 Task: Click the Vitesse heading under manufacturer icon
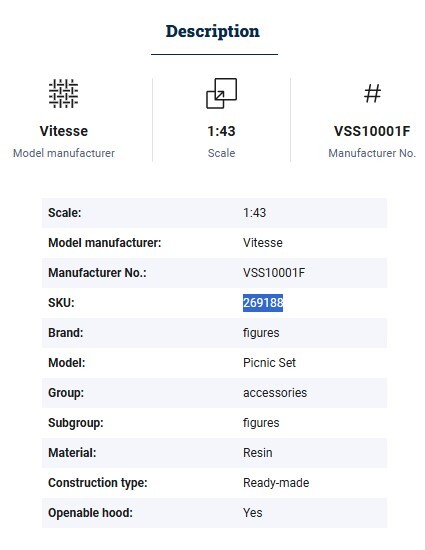(64, 131)
